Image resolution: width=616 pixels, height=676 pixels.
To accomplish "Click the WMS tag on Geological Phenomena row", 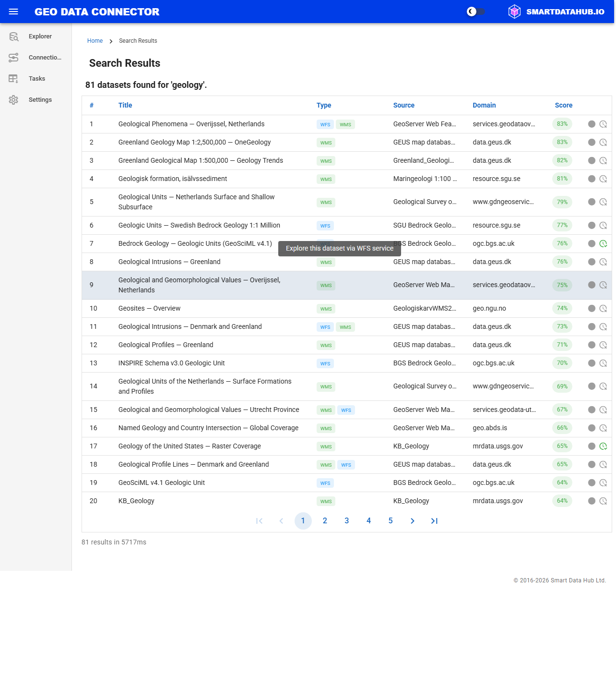I will [345, 124].
